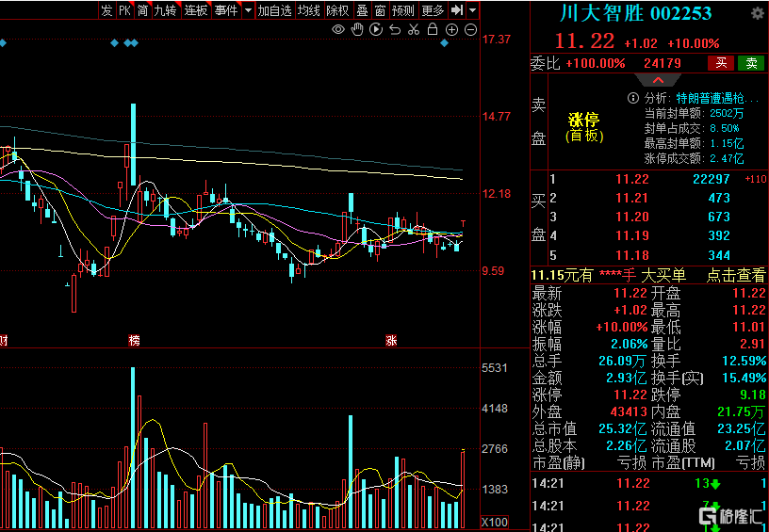Screen dimensions: 769x532
Task: Click the latest red volume bar
Action: 463,489
